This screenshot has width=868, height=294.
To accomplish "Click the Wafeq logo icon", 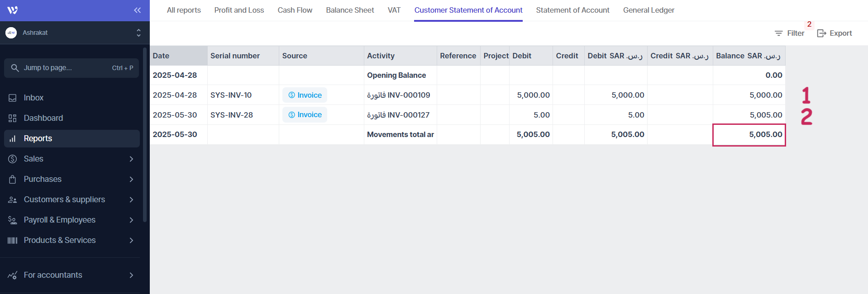I will 12,10.
